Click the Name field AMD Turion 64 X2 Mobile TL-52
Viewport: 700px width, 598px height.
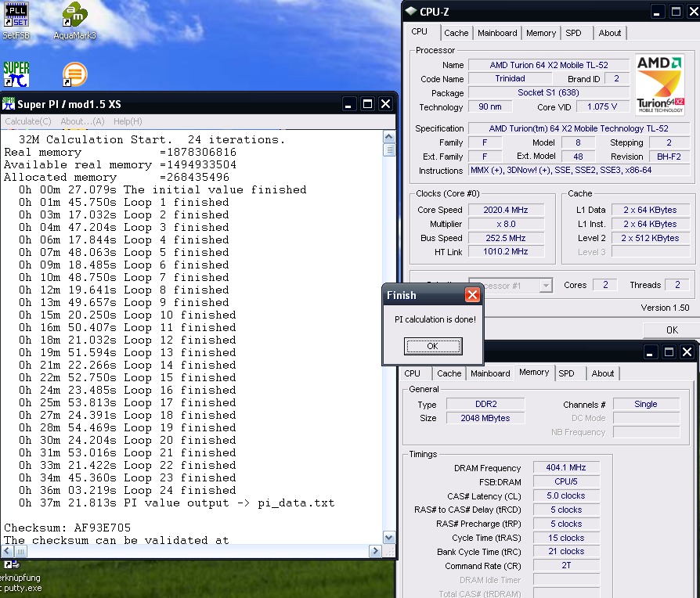pos(549,65)
